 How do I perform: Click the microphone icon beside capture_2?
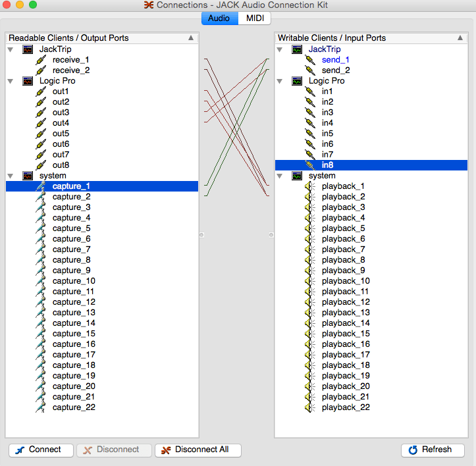[x=41, y=197]
